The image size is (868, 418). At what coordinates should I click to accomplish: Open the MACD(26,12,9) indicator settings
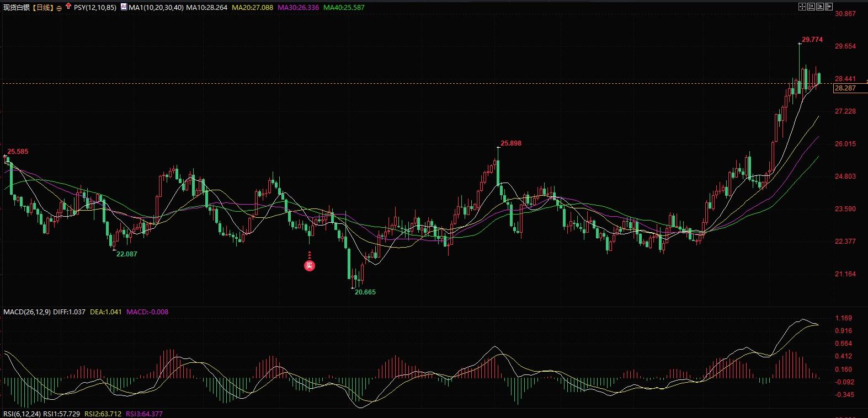pos(27,312)
